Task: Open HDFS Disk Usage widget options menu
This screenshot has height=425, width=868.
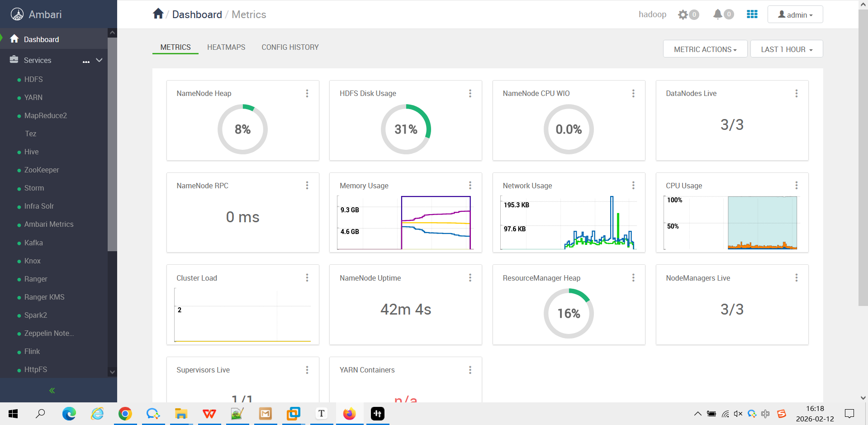Action: click(470, 93)
